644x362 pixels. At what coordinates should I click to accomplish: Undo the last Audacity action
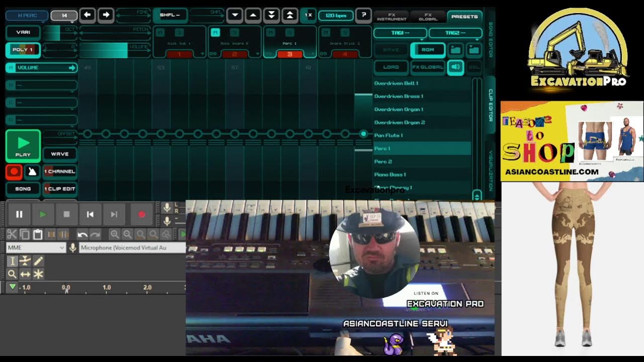(83, 234)
